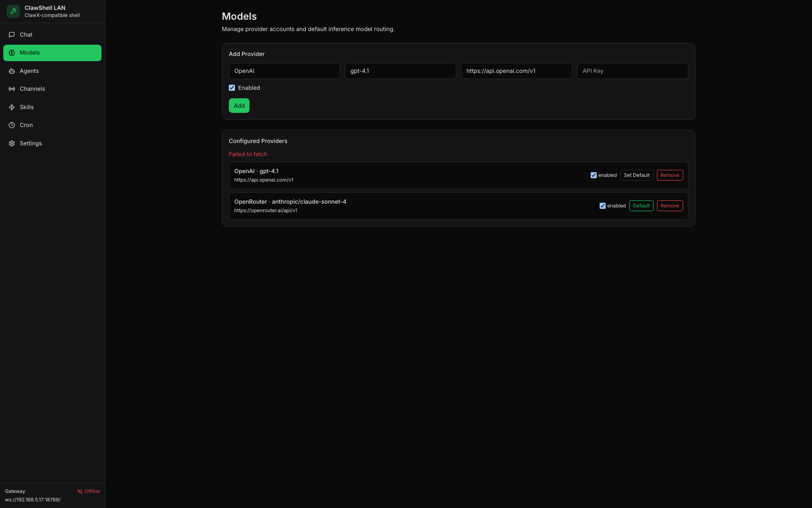Click the Cron clock icon
812x508 pixels.
click(12, 125)
